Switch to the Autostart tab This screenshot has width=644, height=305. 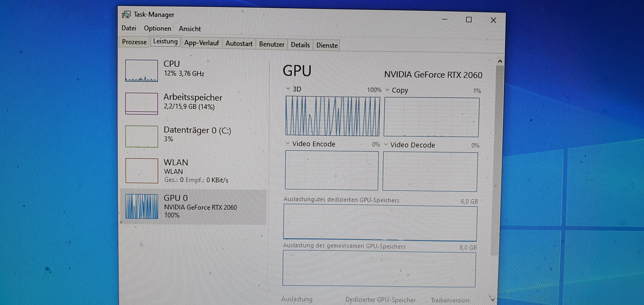click(x=239, y=44)
